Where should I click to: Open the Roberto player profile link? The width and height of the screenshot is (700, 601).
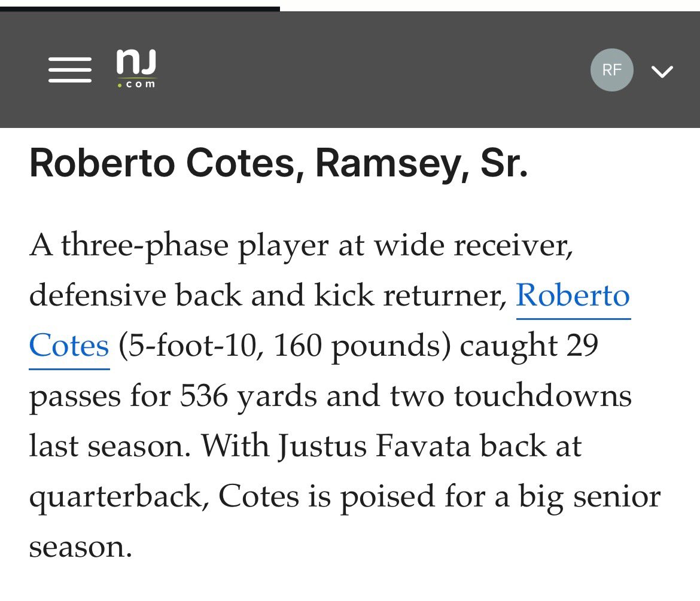573,296
